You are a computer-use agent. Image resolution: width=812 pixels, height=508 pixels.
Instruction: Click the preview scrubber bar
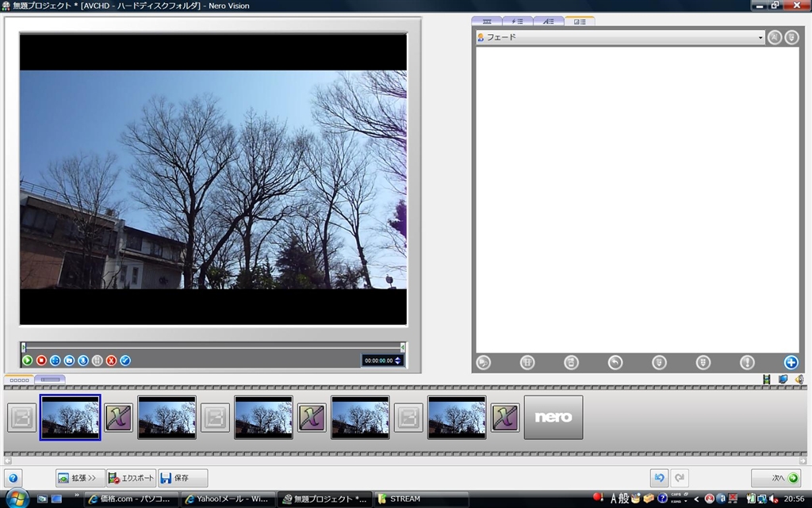[x=213, y=347]
